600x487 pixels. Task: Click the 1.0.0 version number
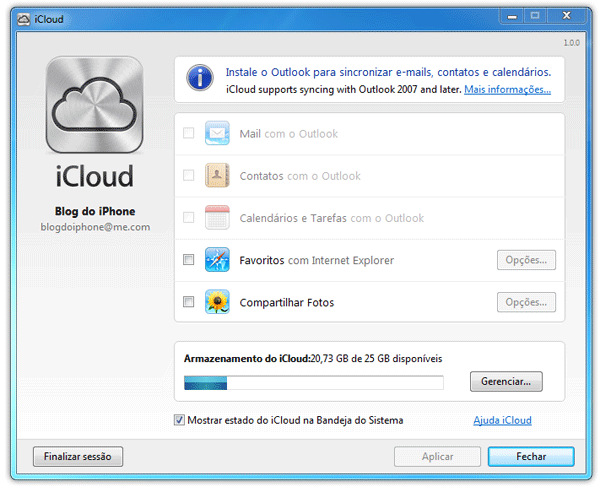(571, 43)
